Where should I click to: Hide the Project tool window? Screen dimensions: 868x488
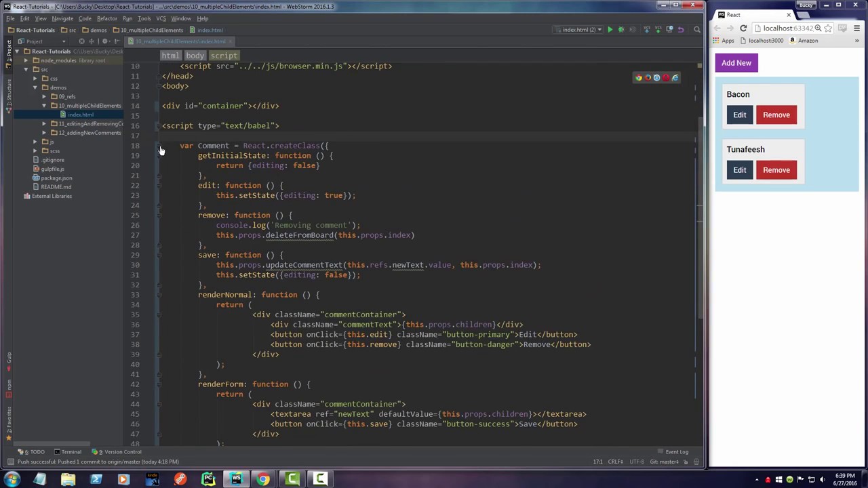[117, 41]
